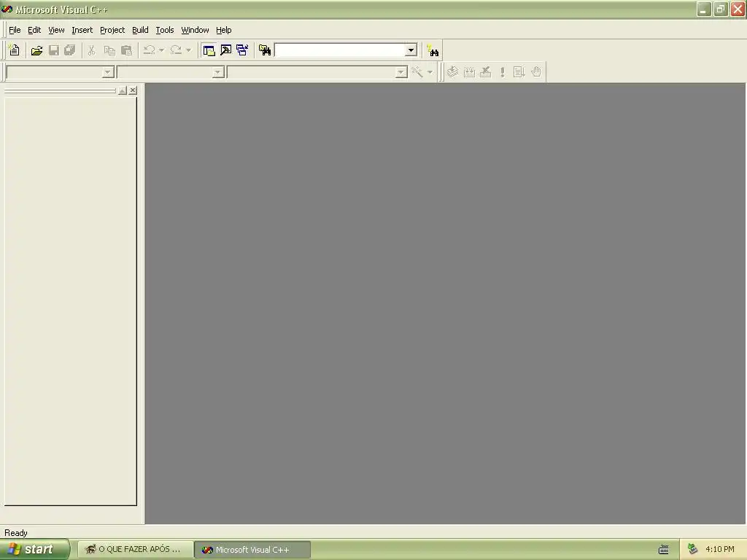The width and height of the screenshot is (747, 560).
Task: Click the Save floppy disk icon
Action: 54,50
